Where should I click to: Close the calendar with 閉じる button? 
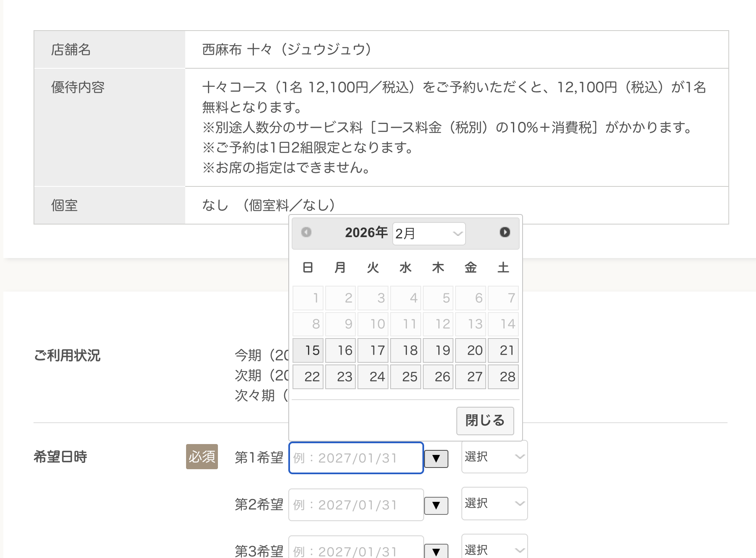pyautogui.click(x=485, y=421)
